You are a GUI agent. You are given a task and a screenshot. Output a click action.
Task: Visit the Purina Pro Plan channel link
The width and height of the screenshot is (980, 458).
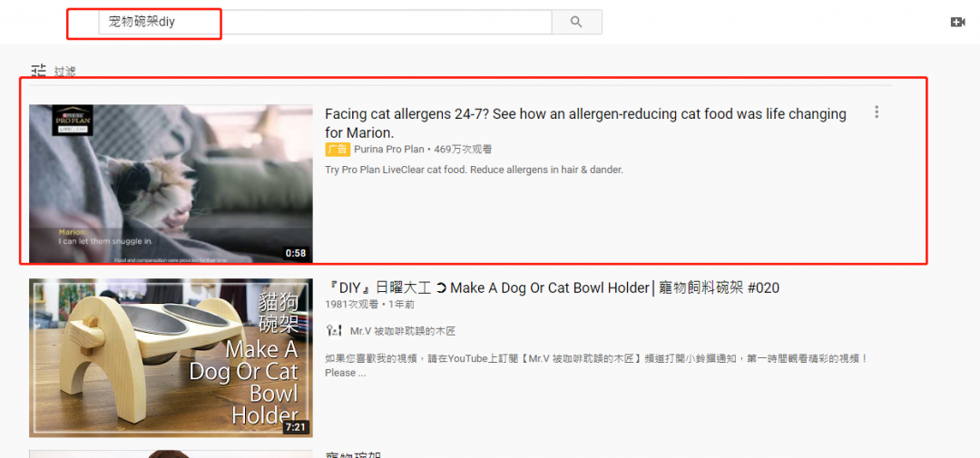pos(388,150)
